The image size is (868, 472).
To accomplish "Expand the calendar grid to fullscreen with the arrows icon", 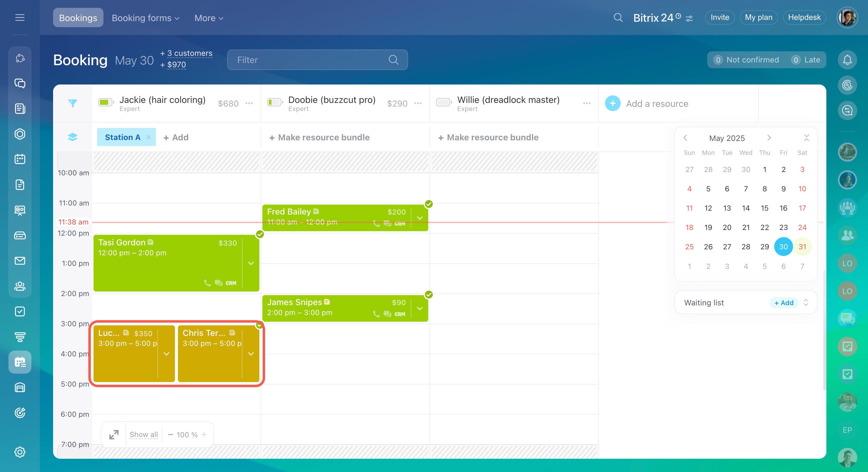I will (x=114, y=435).
